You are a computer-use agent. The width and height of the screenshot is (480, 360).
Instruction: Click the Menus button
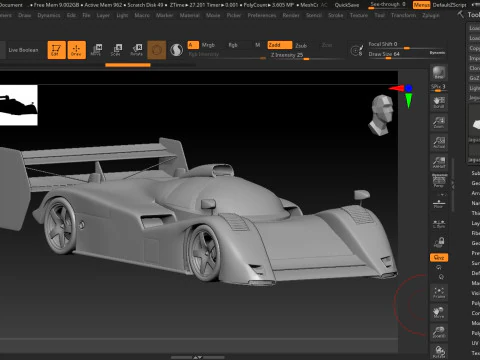click(x=421, y=5)
